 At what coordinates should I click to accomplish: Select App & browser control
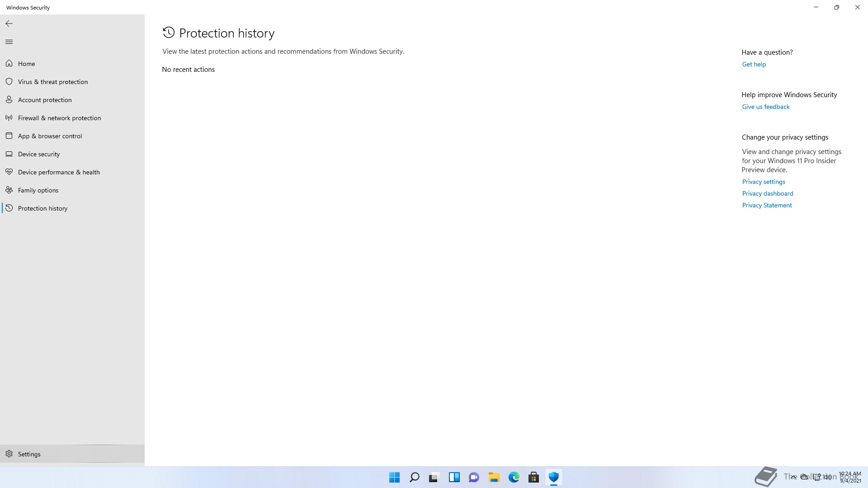[50, 136]
